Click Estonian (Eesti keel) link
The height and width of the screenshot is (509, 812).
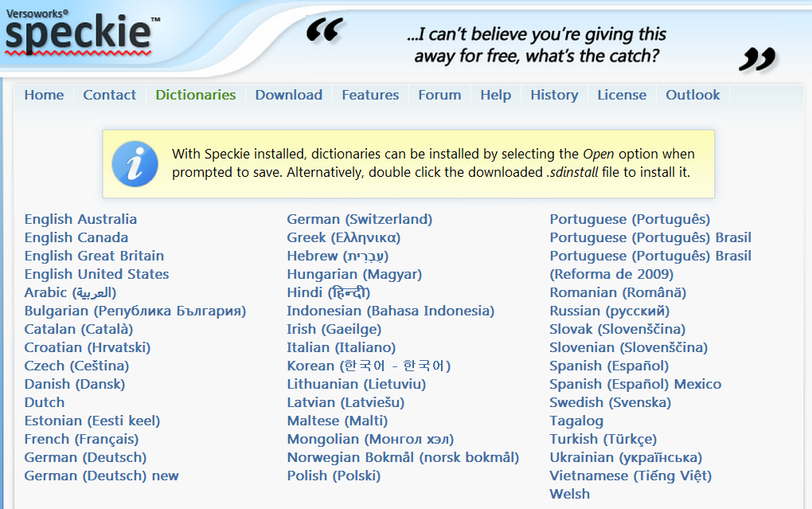(92, 421)
